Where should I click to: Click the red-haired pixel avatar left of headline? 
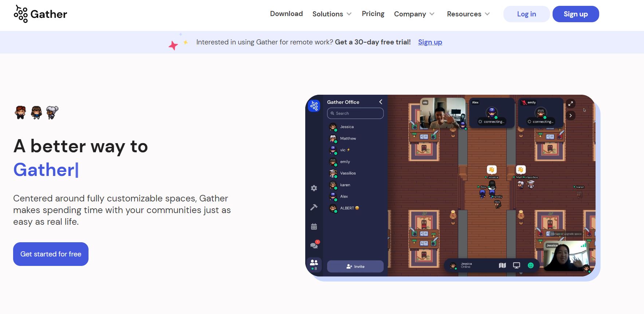[20, 113]
